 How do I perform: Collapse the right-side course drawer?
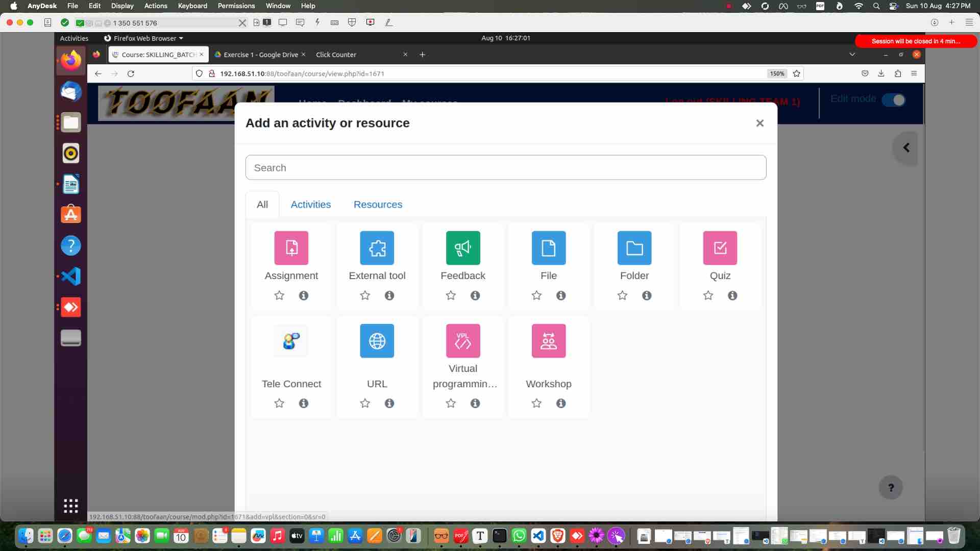[x=906, y=147]
